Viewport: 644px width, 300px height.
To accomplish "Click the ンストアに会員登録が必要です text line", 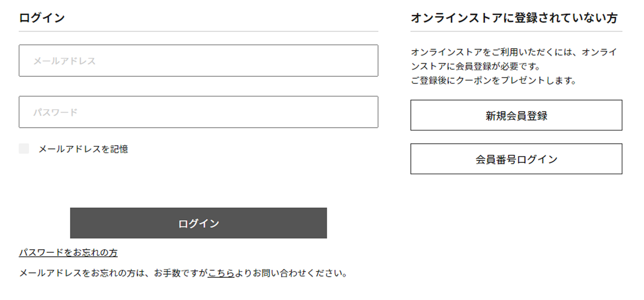I will [475, 66].
